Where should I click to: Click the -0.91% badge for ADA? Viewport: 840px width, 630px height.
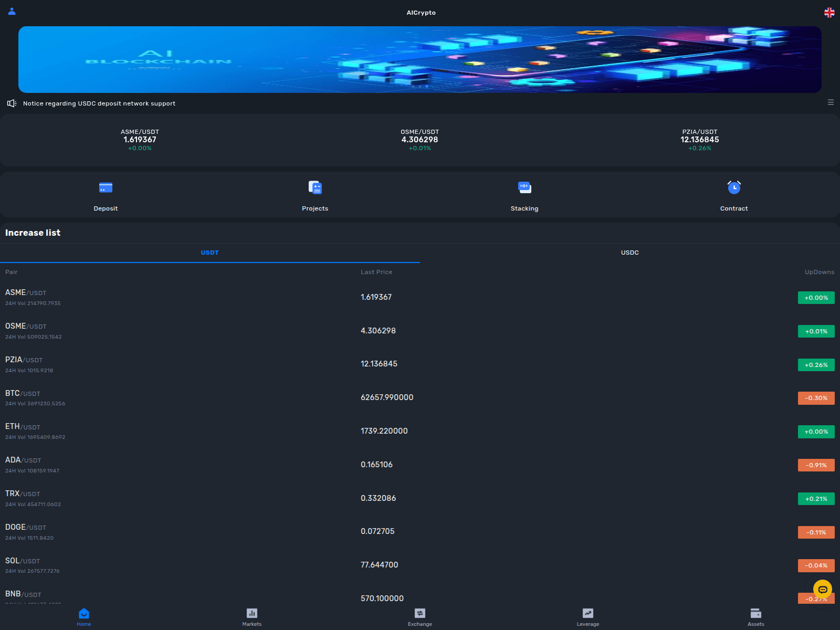click(x=816, y=465)
